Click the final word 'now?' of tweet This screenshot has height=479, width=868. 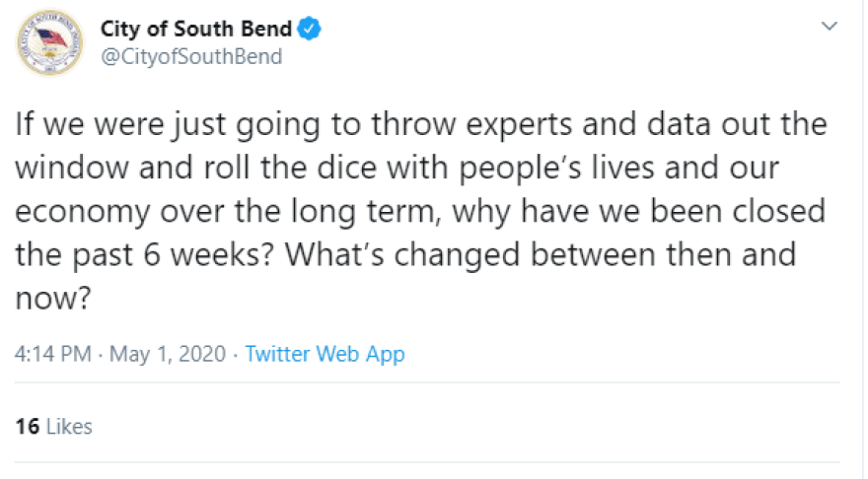(x=52, y=300)
